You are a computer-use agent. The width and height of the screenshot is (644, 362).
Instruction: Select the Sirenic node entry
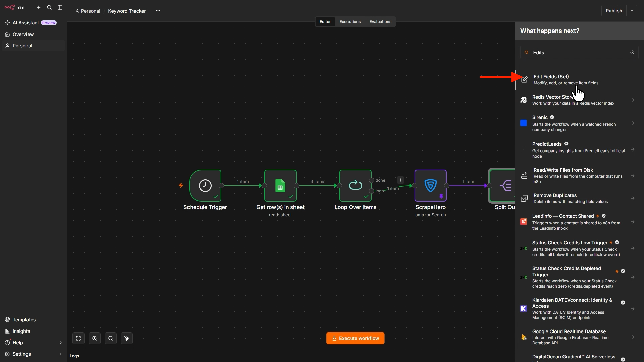[579, 123]
